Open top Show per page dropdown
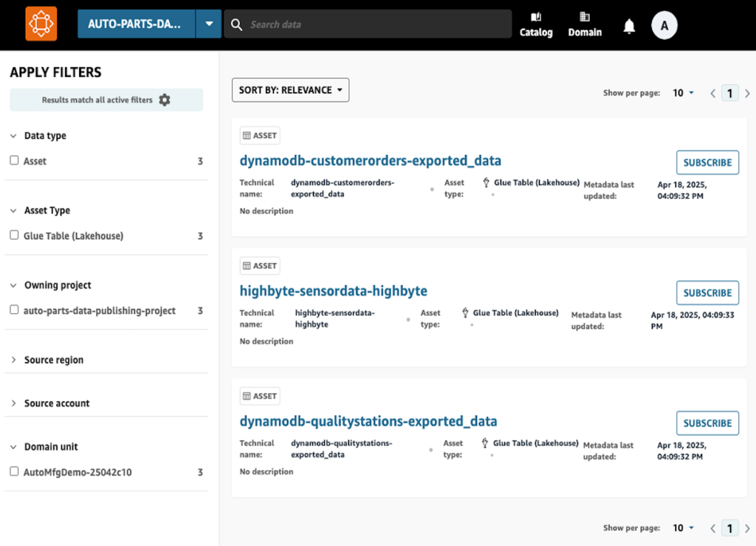Image resolution: width=756 pixels, height=546 pixels. (x=683, y=92)
